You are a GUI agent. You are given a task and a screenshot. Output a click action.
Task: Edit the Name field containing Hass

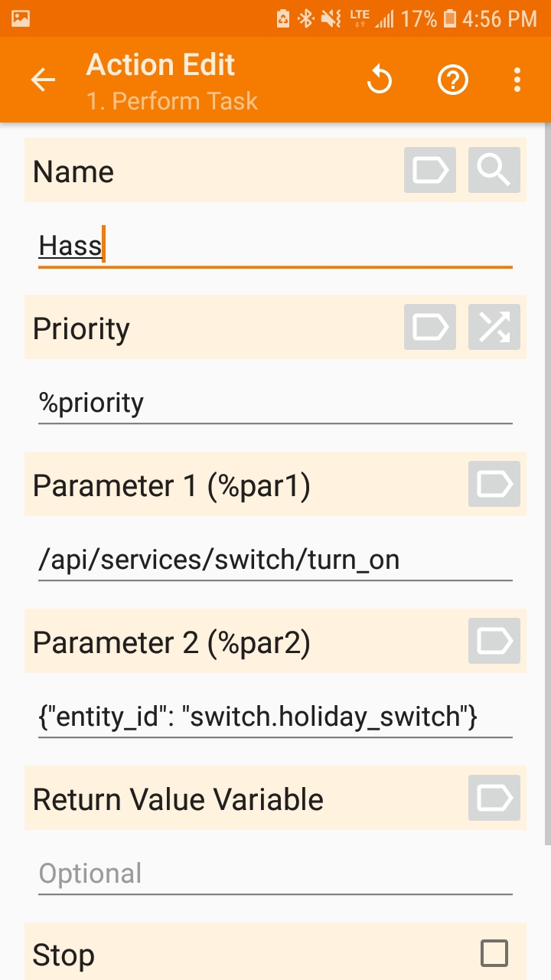230,245
